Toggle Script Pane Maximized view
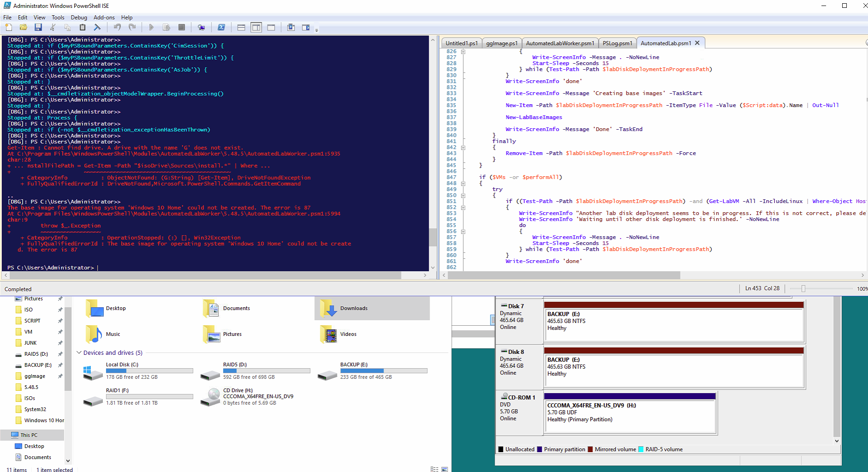Viewport: 868px width, 472px height. click(271, 27)
